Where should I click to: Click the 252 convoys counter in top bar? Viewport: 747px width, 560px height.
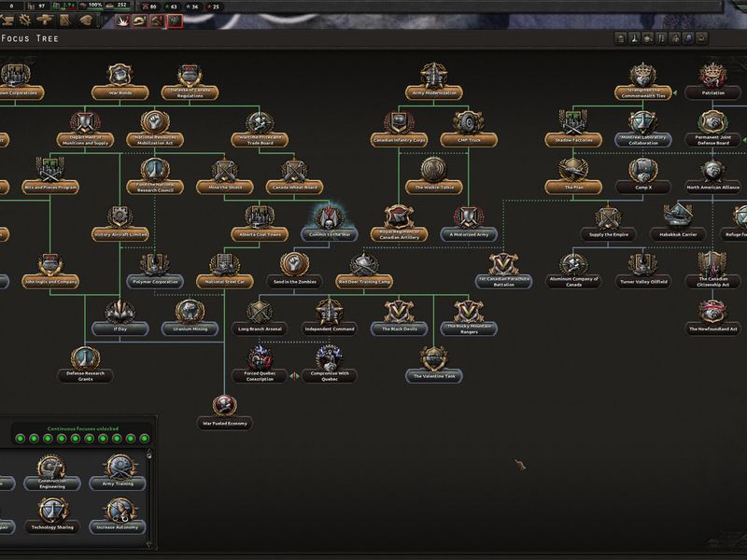coord(118,6)
